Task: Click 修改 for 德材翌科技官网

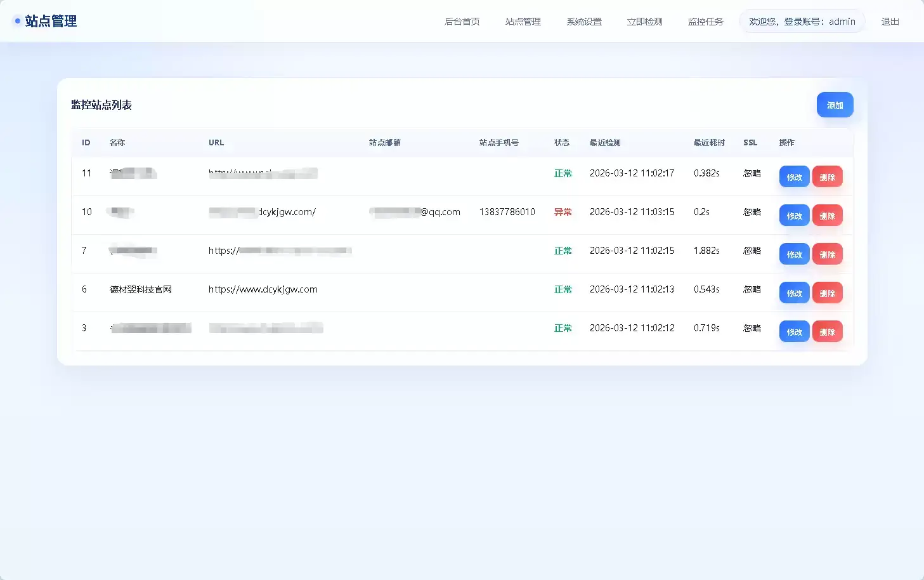Action: point(793,293)
